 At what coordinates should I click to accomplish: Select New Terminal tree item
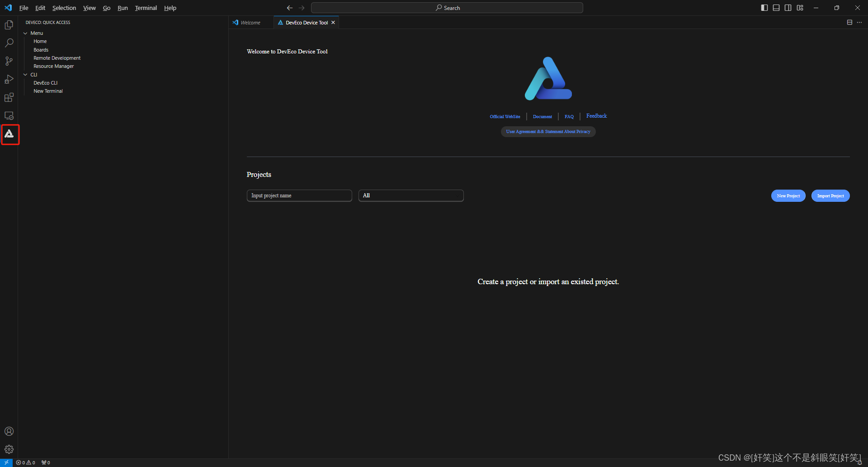click(x=48, y=91)
